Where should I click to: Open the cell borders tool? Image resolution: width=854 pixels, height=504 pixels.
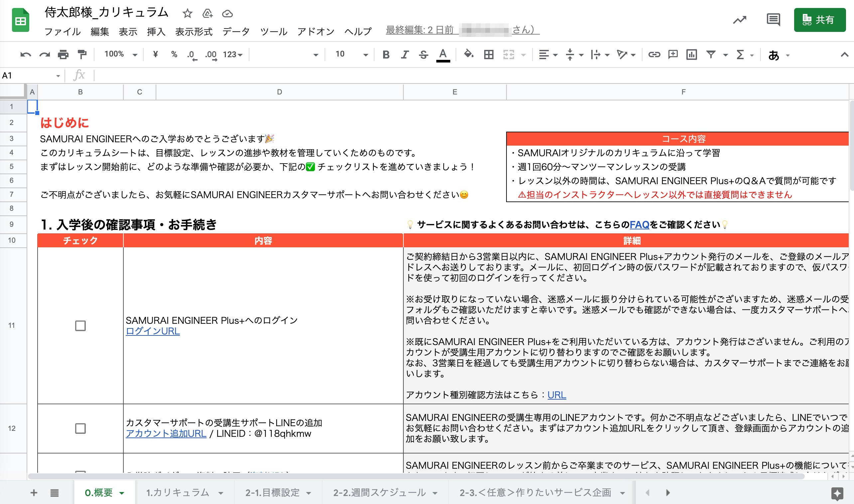[489, 54]
